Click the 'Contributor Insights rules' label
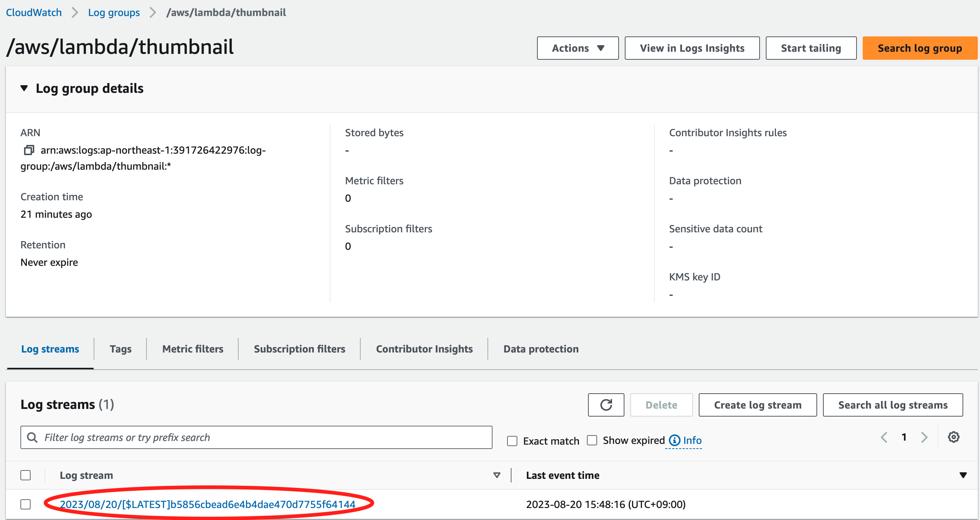The height and width of the screenshot is (520, 980). [x=728, y=133]
